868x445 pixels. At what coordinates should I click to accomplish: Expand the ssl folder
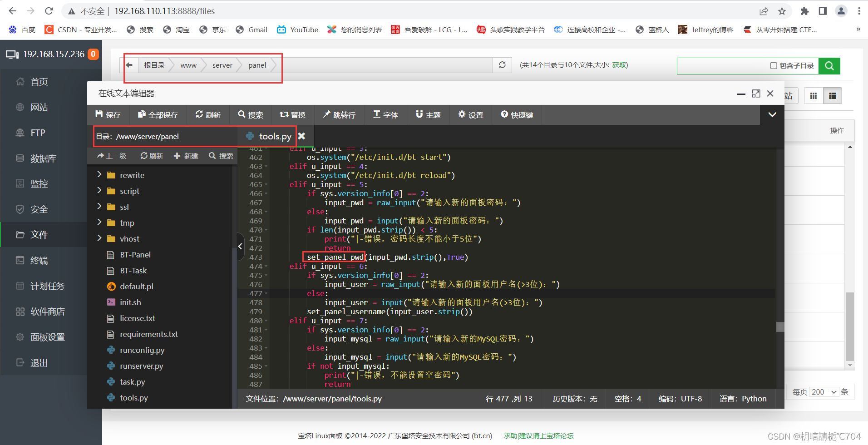pos(99,206)
